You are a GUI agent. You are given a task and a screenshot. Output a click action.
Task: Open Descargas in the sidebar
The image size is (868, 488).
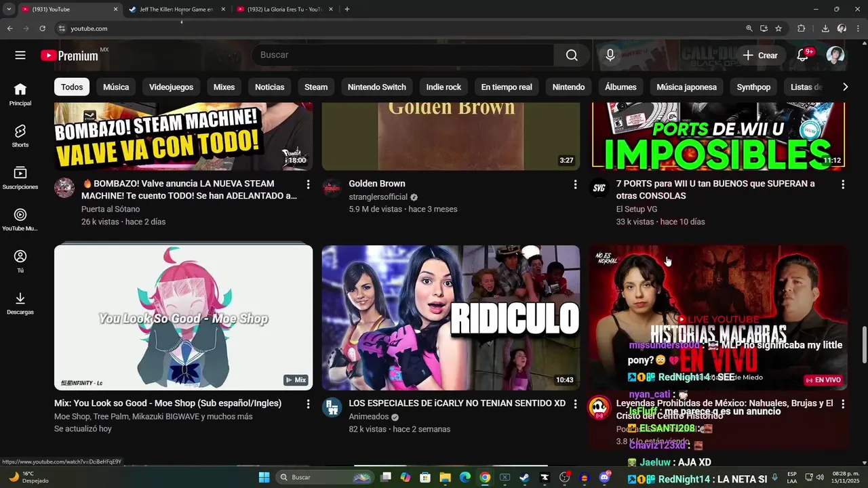point(20,304)
